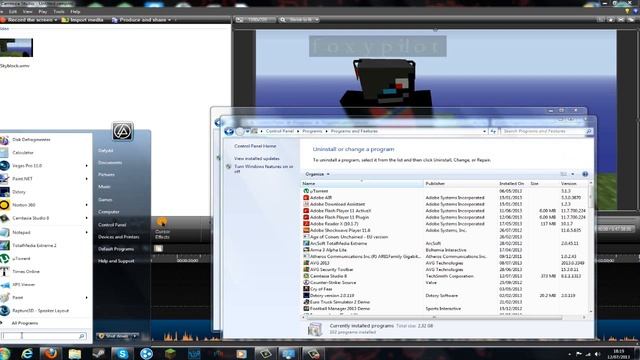Open Camtasia View menu
640x360 pixels.
[x=27, y=11]
